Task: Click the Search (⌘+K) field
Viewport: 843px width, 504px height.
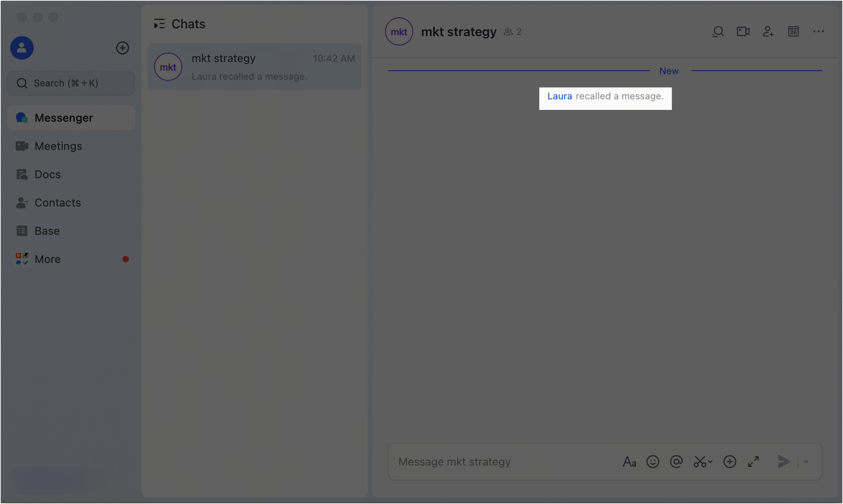Action: (71, 83)
